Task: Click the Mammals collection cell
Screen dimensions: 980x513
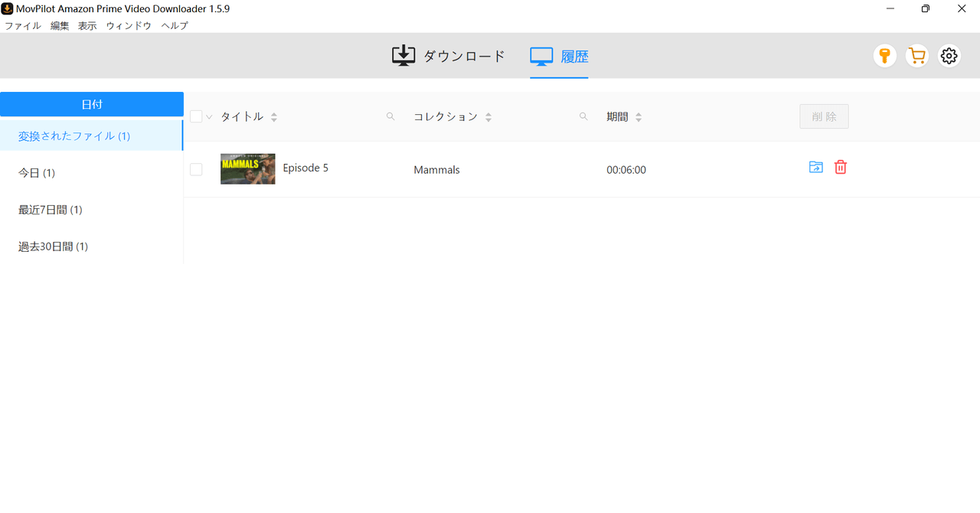Action: pyautogui.click(x=436, y=169)
